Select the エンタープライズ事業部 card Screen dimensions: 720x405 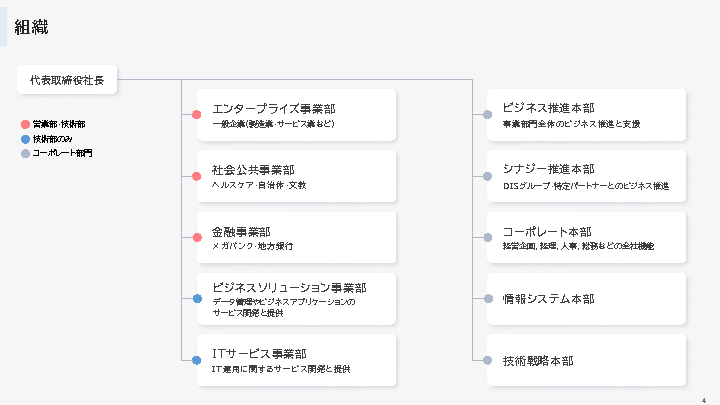click(x=296, y=115)
